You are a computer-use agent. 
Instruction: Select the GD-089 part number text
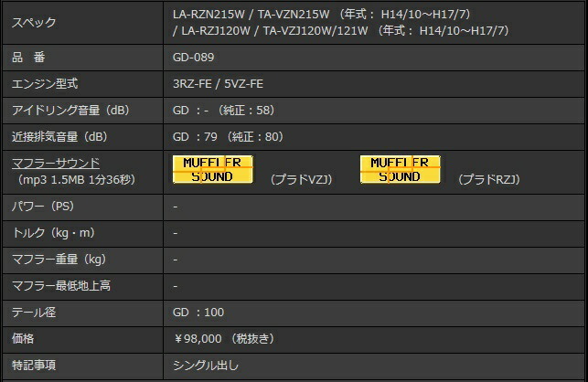click(x=193, y=58)
